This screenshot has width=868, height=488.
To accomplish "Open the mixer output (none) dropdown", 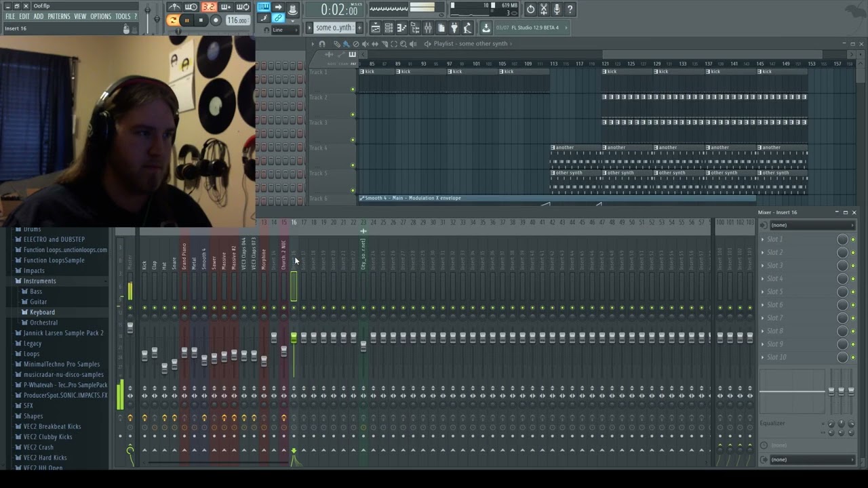I will pos(812,460).
